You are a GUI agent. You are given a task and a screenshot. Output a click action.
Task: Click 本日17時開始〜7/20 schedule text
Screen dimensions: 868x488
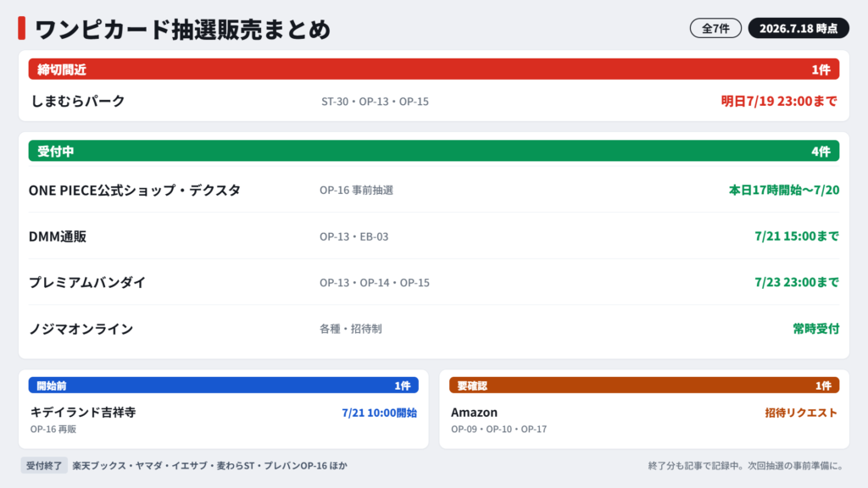click(x=784, y=190)
